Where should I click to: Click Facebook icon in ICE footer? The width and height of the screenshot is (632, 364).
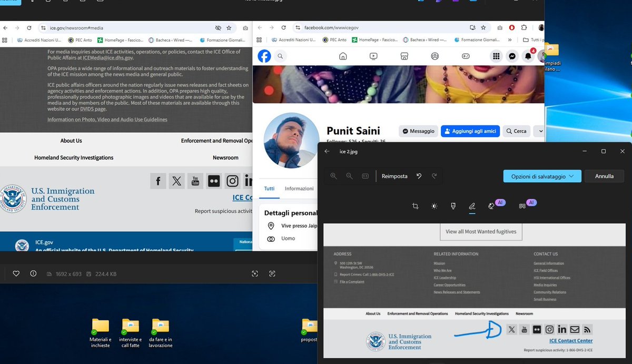[158, 181]
